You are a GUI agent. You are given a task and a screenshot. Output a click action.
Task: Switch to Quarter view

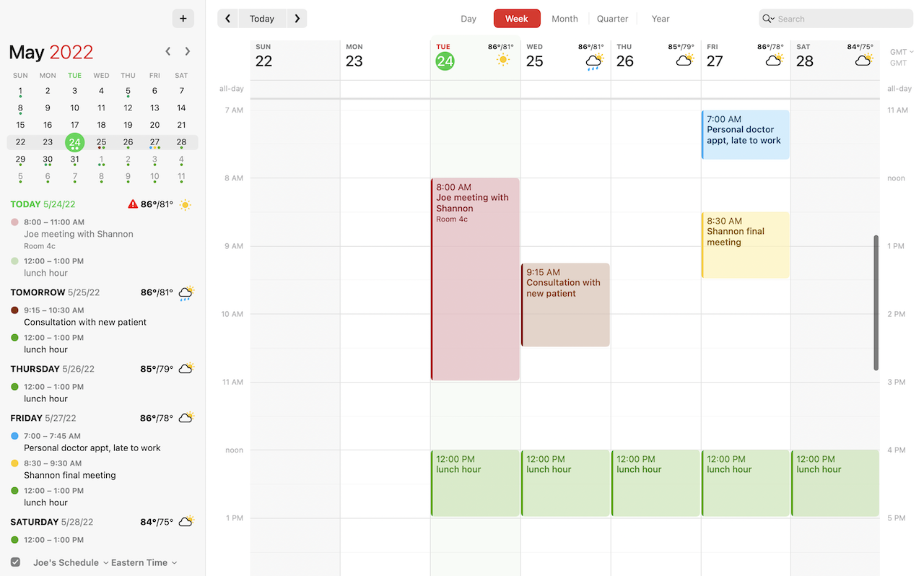[x=612, y=19]
